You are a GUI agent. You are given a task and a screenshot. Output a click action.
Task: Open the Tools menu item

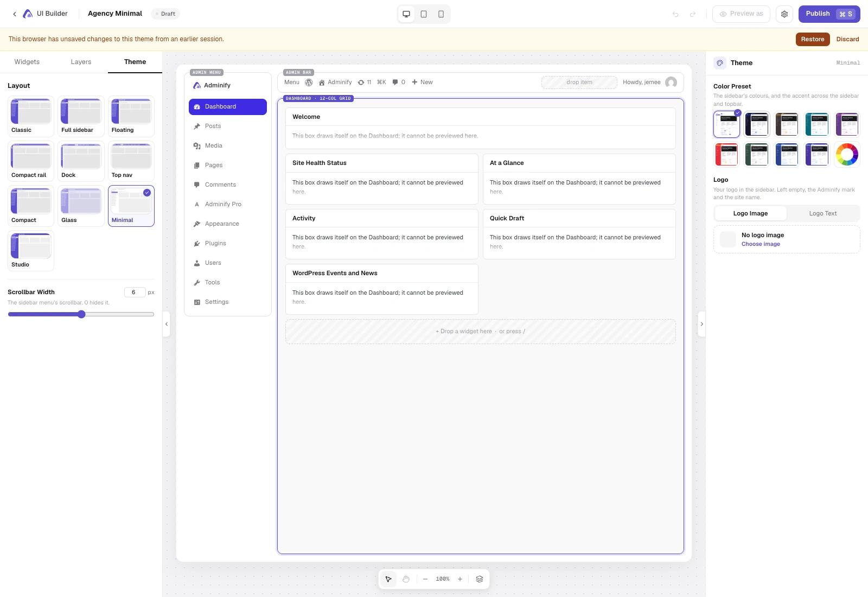[x=228, y=283]
